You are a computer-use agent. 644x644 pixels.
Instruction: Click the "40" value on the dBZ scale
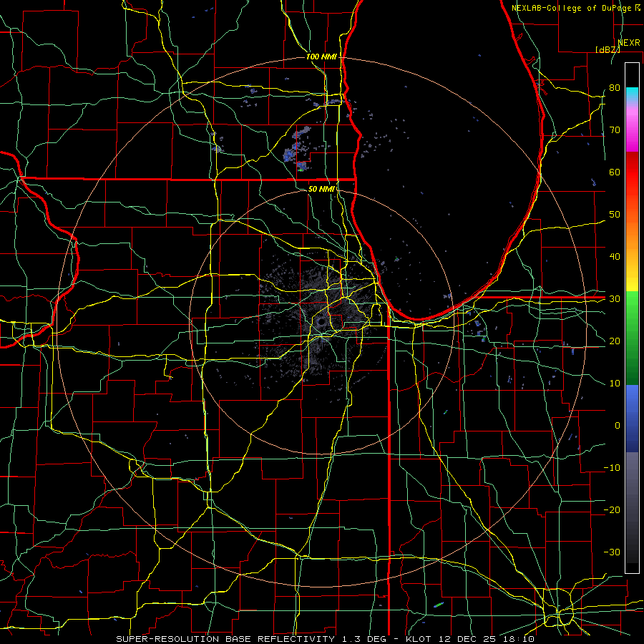[x=615, y=257]
